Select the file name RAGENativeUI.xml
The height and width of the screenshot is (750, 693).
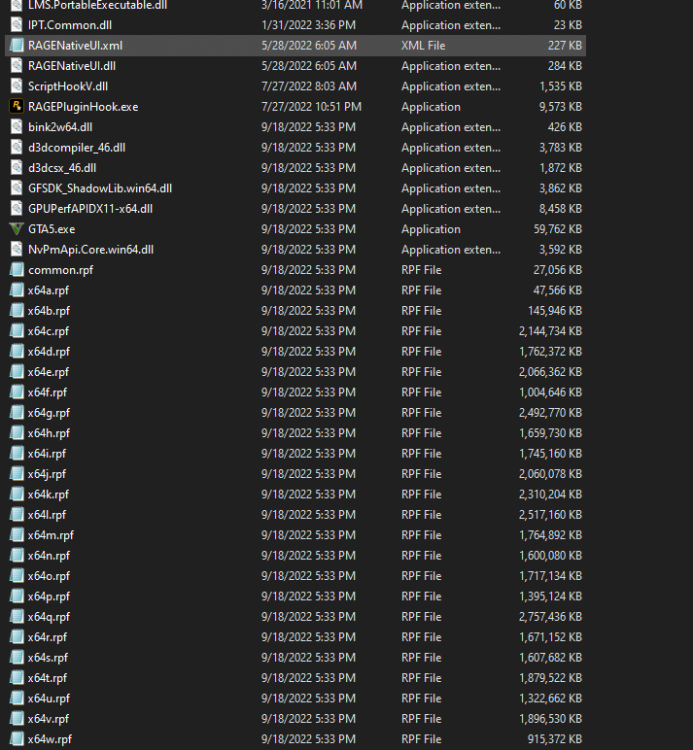coord(75,45)
